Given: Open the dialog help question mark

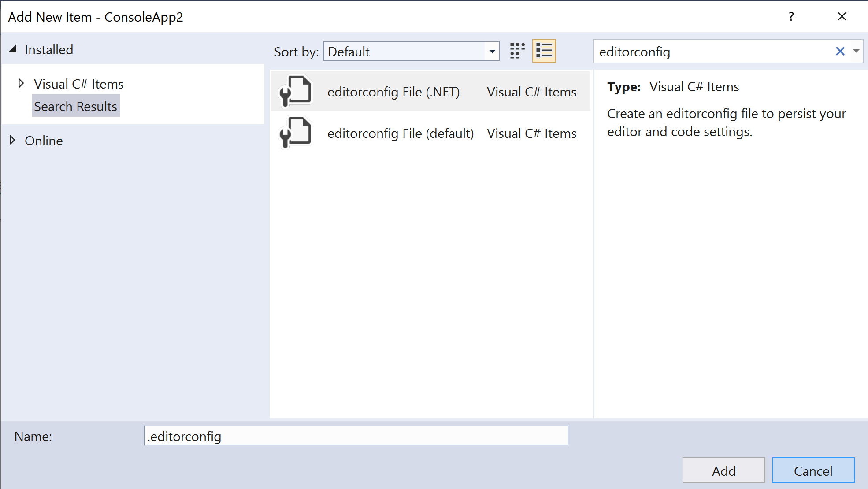Looking at the screenshot, I should coord(791,17).
